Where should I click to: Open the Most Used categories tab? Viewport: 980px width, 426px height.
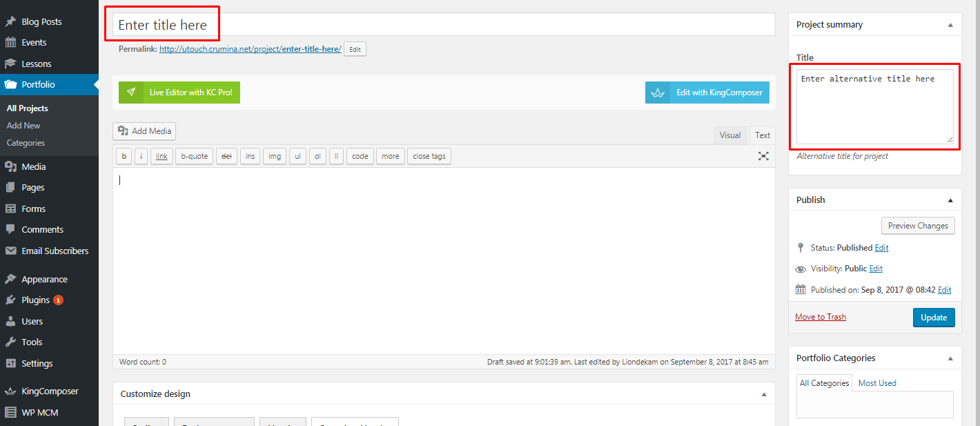876,383
